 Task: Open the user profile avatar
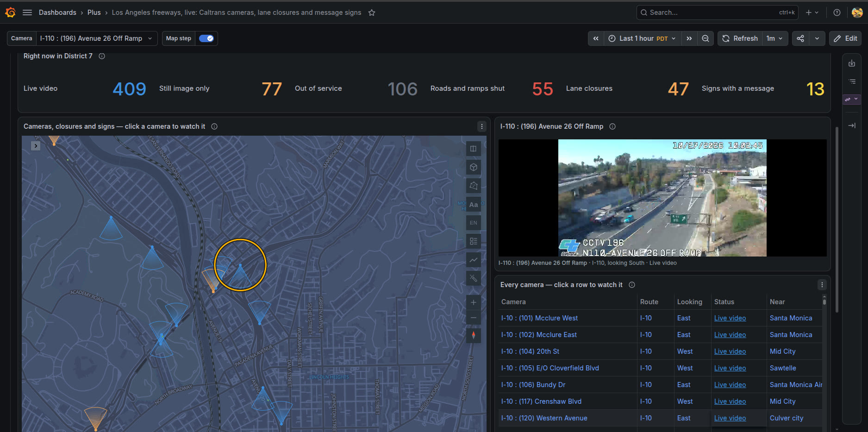857,13
